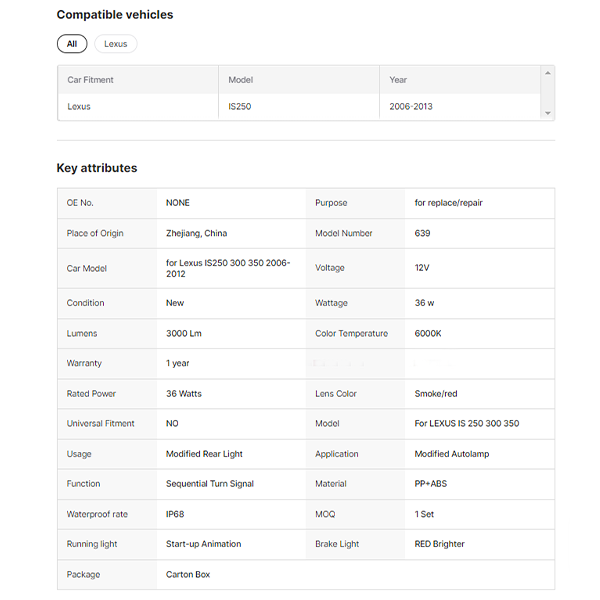Select the IS250 model cell

pyautogui.click(x=240, y=106)
